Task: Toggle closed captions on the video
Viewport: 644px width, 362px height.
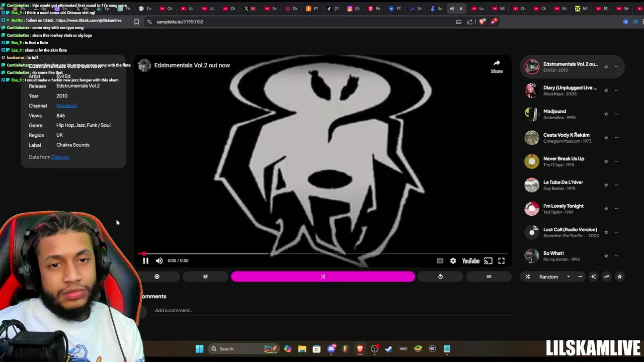Action: pyautogui.click(x=440, y=260)
